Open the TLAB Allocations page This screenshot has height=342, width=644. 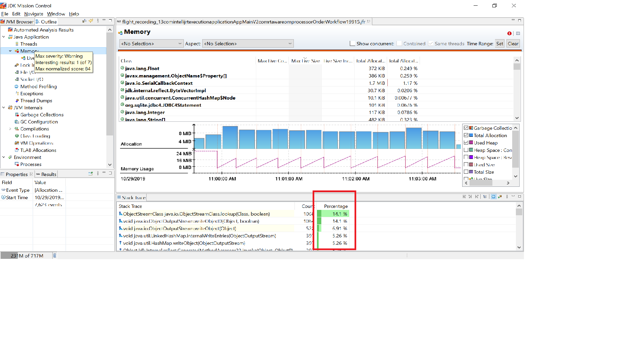(x=38, y=150)
